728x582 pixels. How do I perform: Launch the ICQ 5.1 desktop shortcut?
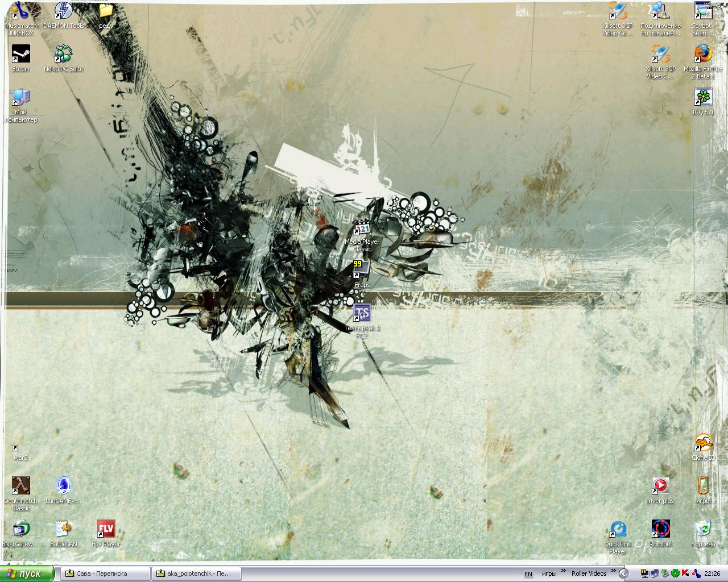[703, 98]
